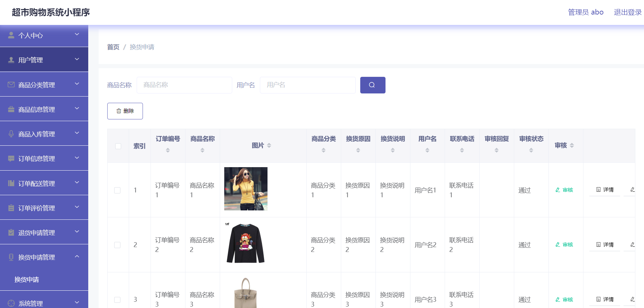
Task: Click the icon beside 系统管理
Action: (11, 303)
